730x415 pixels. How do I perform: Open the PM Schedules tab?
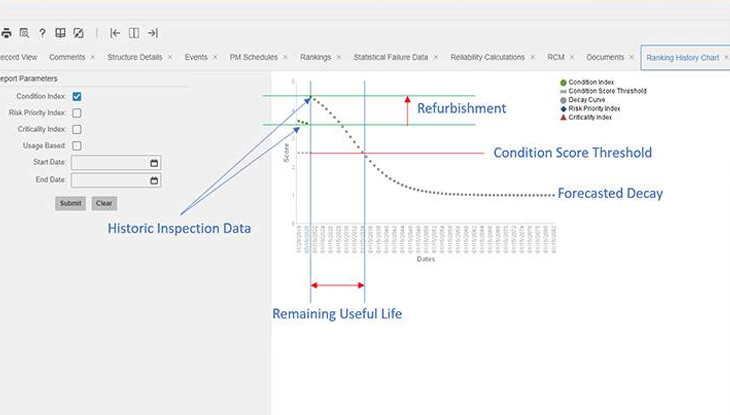pos(253,58)
